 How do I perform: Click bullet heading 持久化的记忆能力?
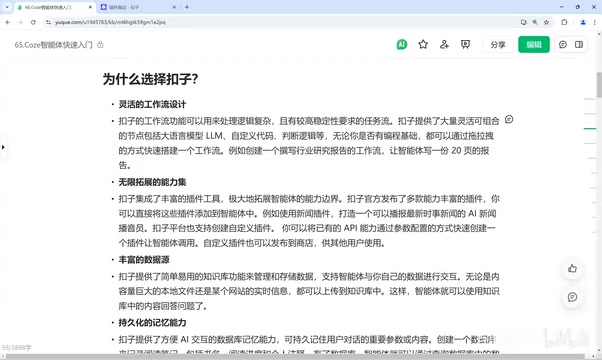pos(152,323)
